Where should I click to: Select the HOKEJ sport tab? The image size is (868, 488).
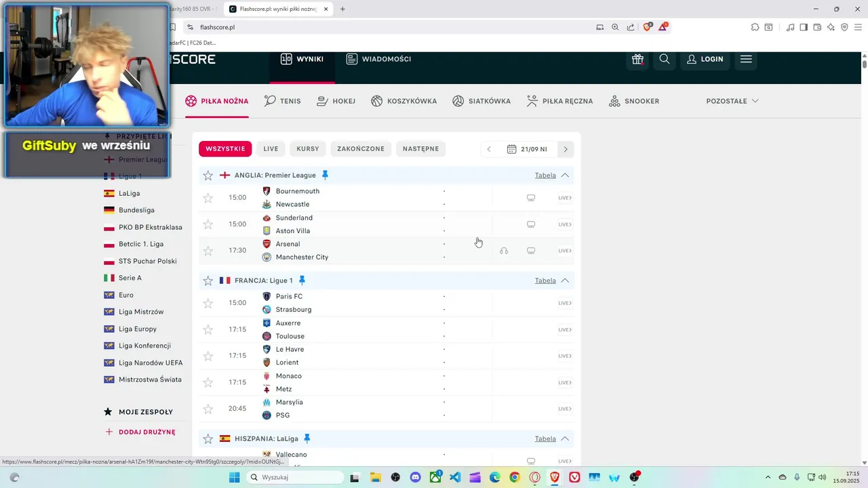point(336,101)
